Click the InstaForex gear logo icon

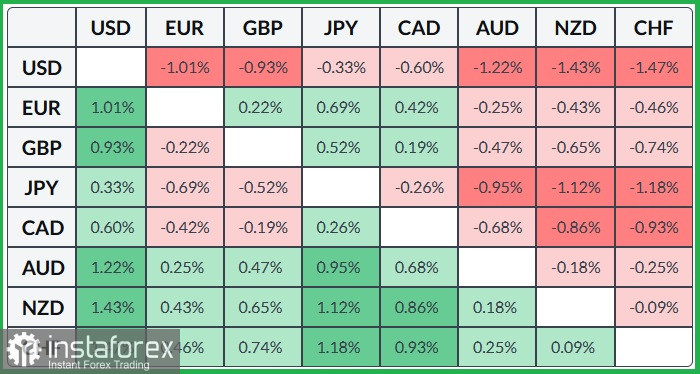pos(23,349)
